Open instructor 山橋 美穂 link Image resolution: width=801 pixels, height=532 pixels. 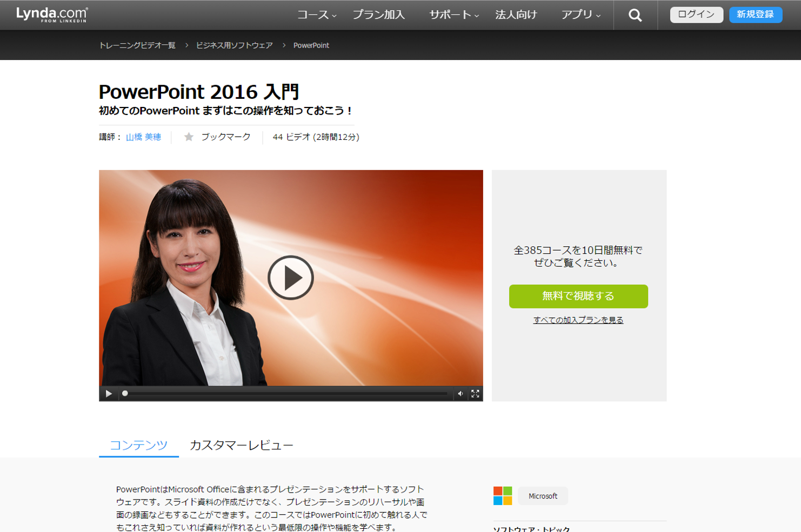(143, 137)
